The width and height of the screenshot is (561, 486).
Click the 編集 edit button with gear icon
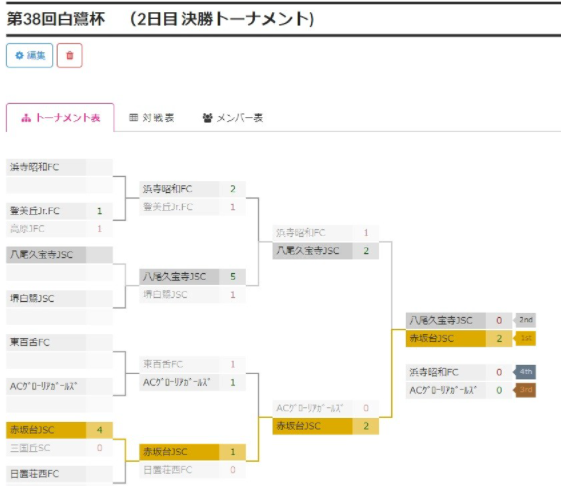29,55
